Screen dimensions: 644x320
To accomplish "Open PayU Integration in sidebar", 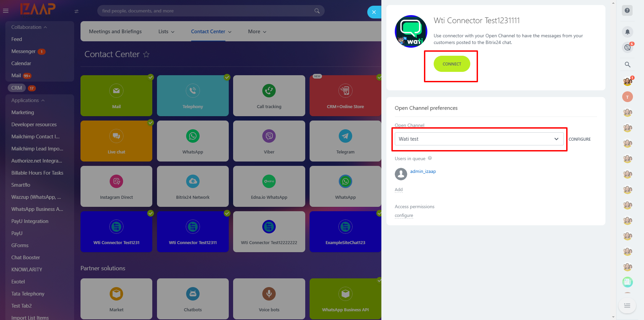I will (30, 221).
